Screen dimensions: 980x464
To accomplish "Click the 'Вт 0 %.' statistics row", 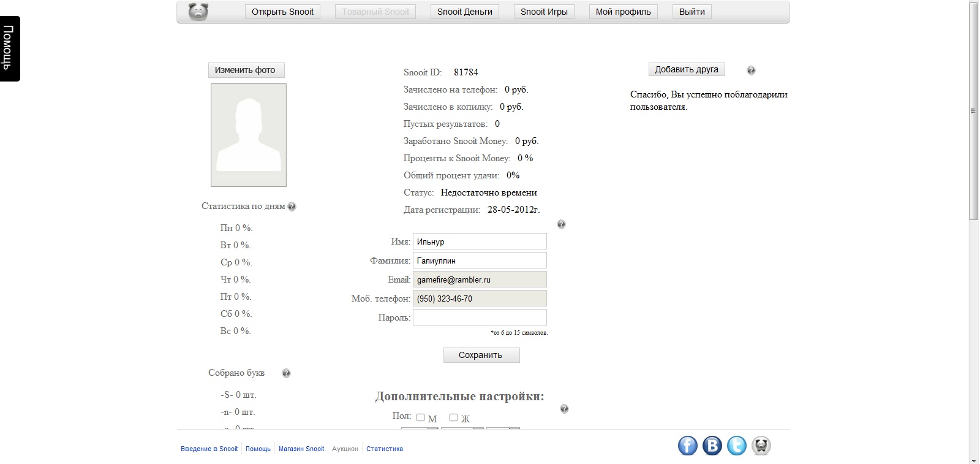I will [236, 245].
